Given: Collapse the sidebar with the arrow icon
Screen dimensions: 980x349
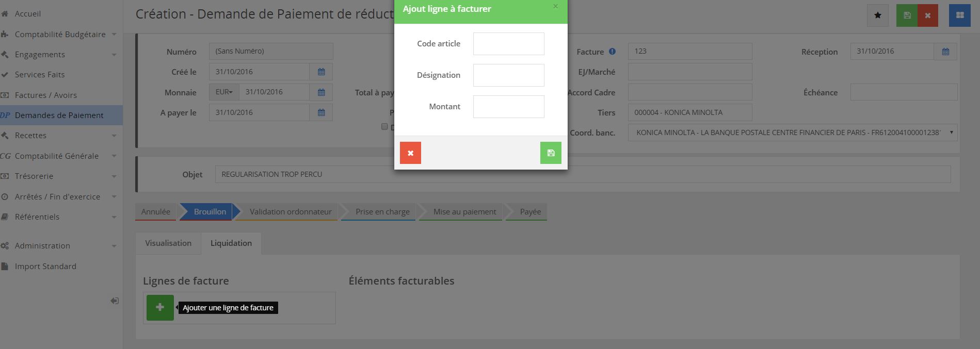Looking at the screenshot, I should 115,301.
